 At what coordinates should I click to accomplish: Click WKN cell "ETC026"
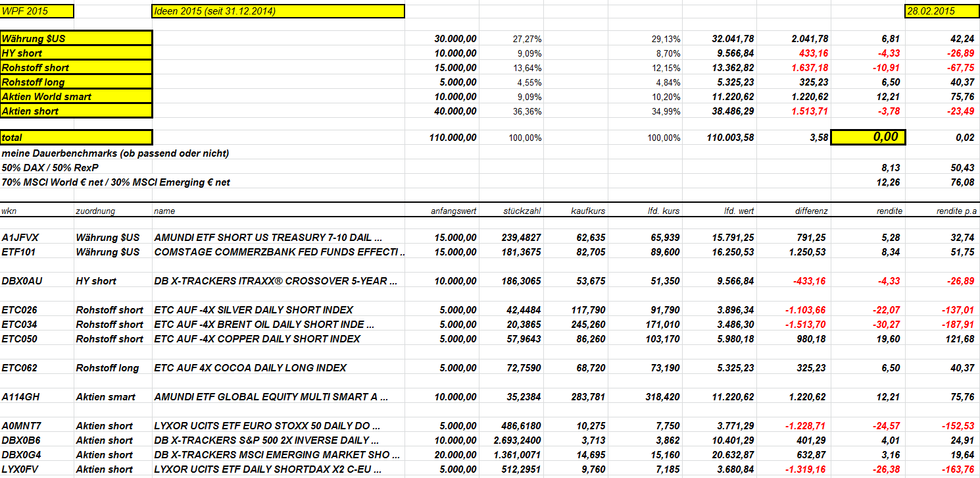pyautogui.click(x=19, y=310)
